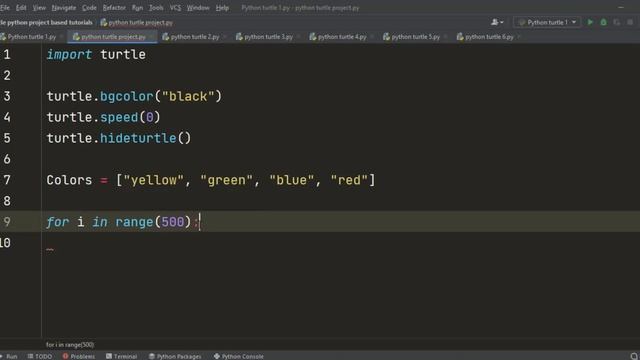This screenshot has width=640, height=360.
Task: Close the python turtle 6.py tab
Action: coord(519,37)
